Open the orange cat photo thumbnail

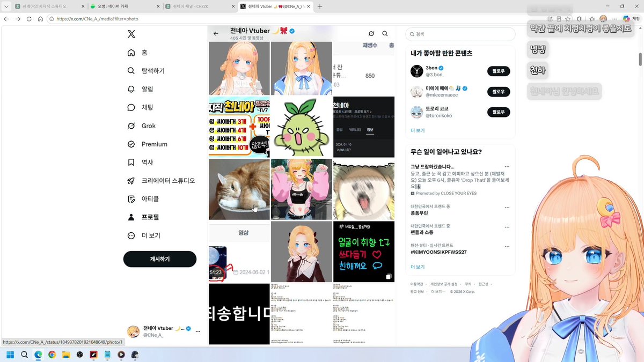[239, 189]
